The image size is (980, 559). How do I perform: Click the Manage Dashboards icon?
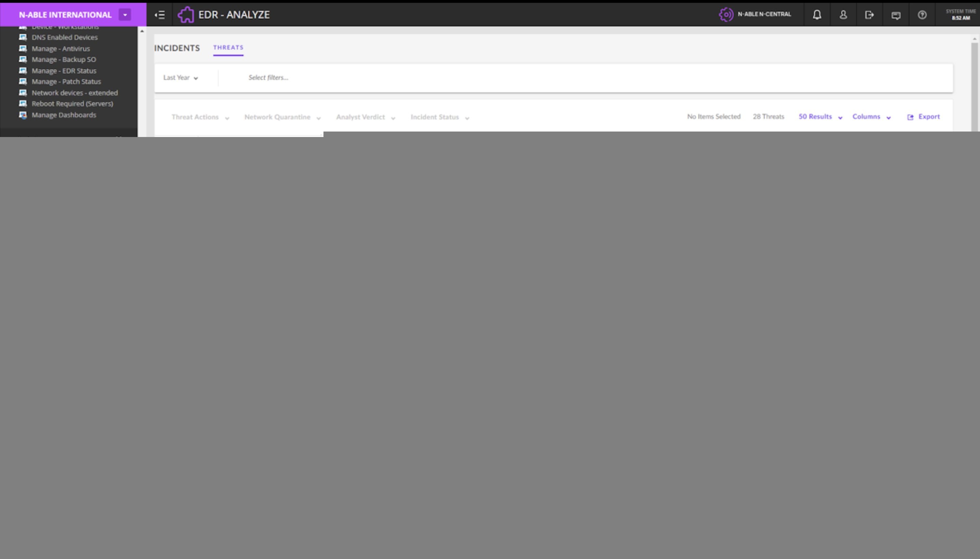(x=23, y=115)
